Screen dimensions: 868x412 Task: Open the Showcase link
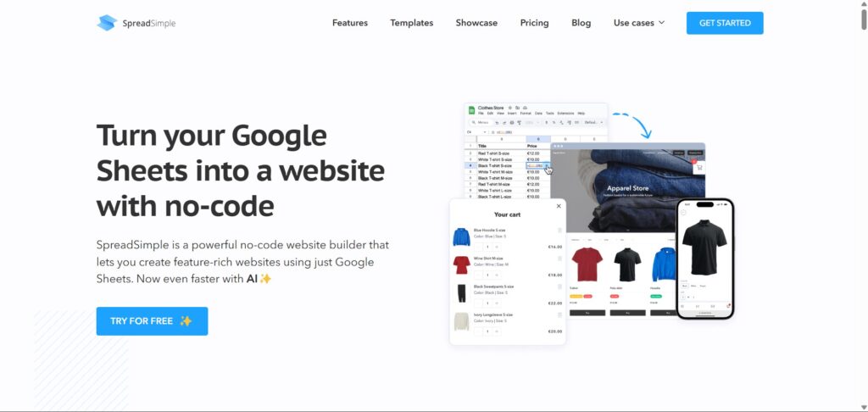pos(476,23)
